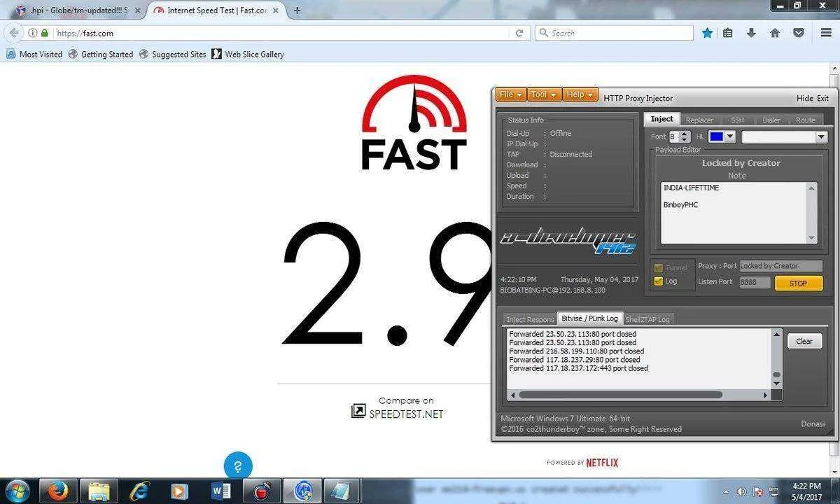Switch to the Inject tab
Screen dimensions: 840x504
tap(661, 119)
